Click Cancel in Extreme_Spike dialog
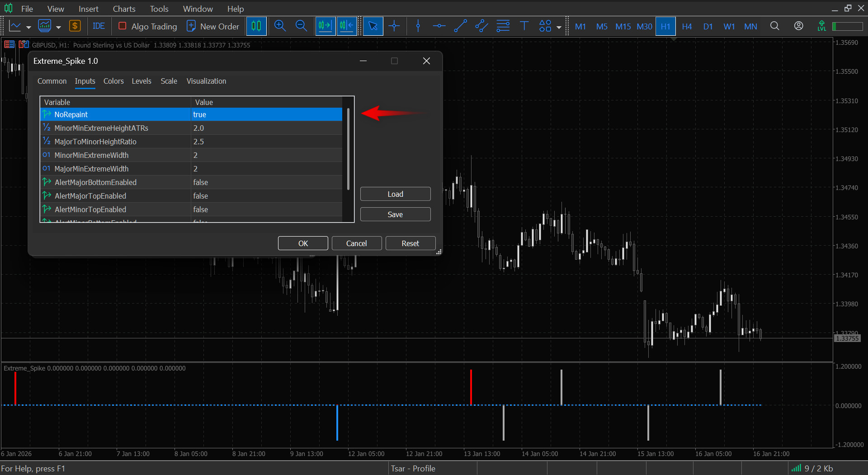Screen dimensions: 868x475 [x=357, y=243]
